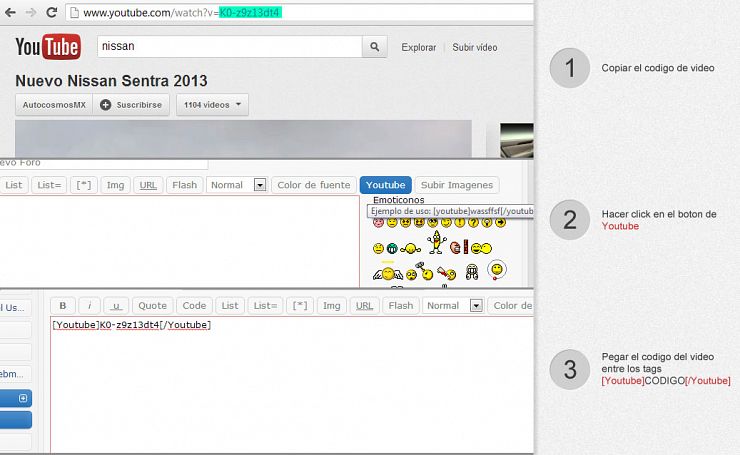Click the page icon in the address bar

coord(74,13)
